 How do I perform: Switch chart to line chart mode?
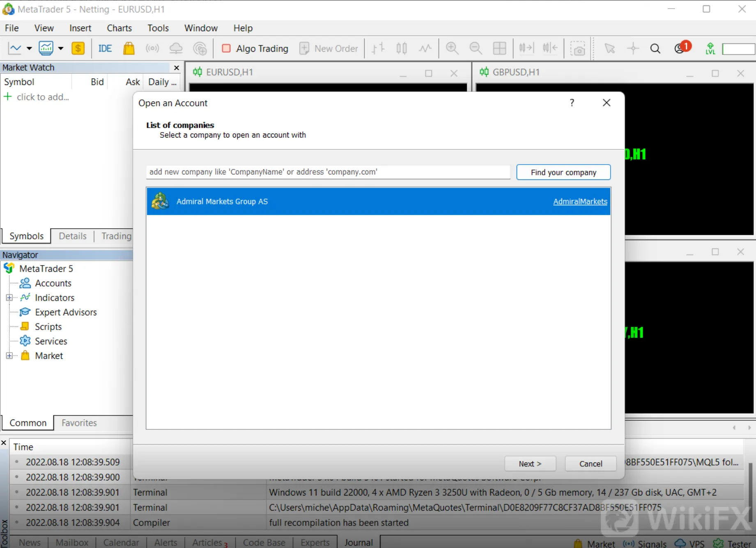(x=425, y=48)
